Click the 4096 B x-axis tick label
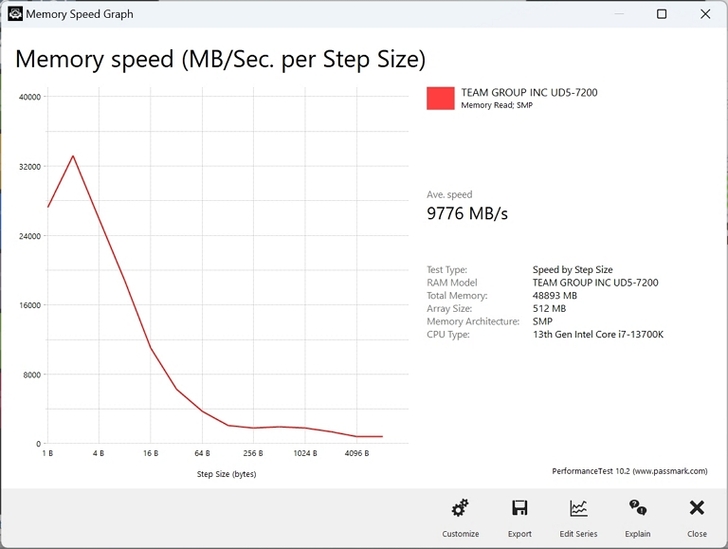This screenshot has height=549, width=728. point(357,453)
